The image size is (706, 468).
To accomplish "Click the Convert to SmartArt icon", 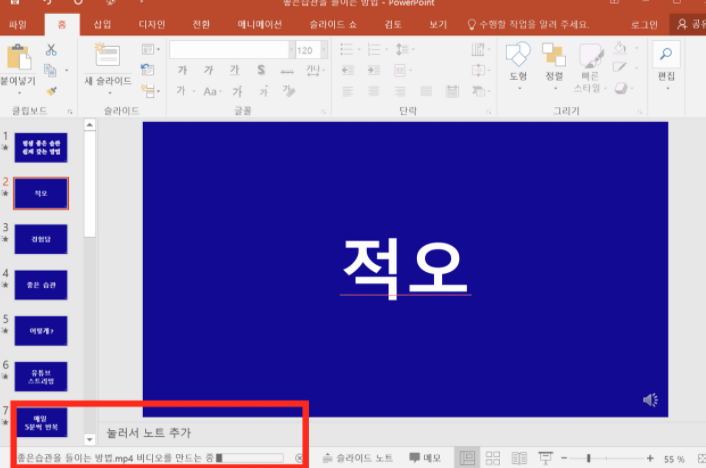I will pos(479,91).
